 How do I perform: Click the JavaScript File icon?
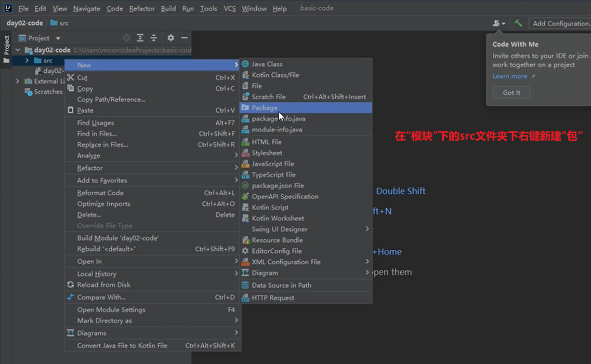[x=245, y=164]
